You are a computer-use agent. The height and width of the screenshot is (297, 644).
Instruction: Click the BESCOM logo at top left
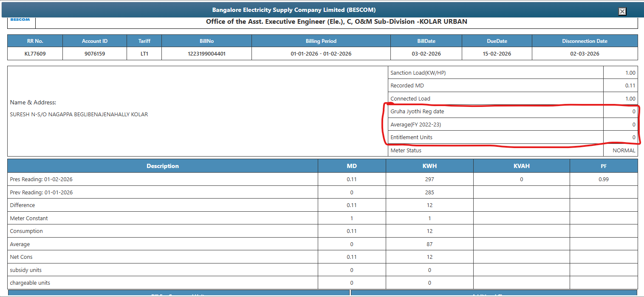click(x=20, y=20)
